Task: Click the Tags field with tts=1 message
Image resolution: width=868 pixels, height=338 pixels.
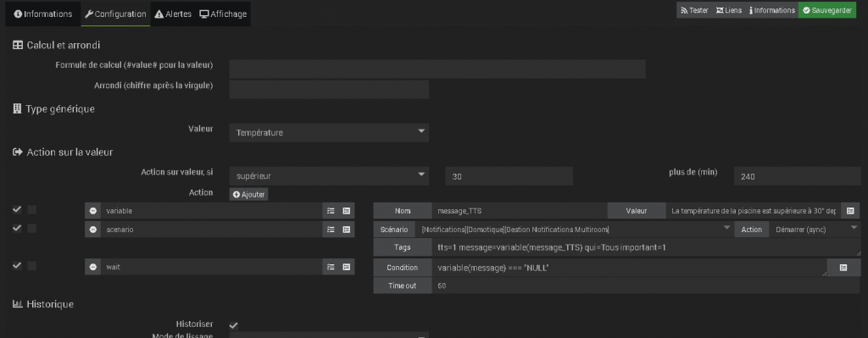Action: point(646,248)
